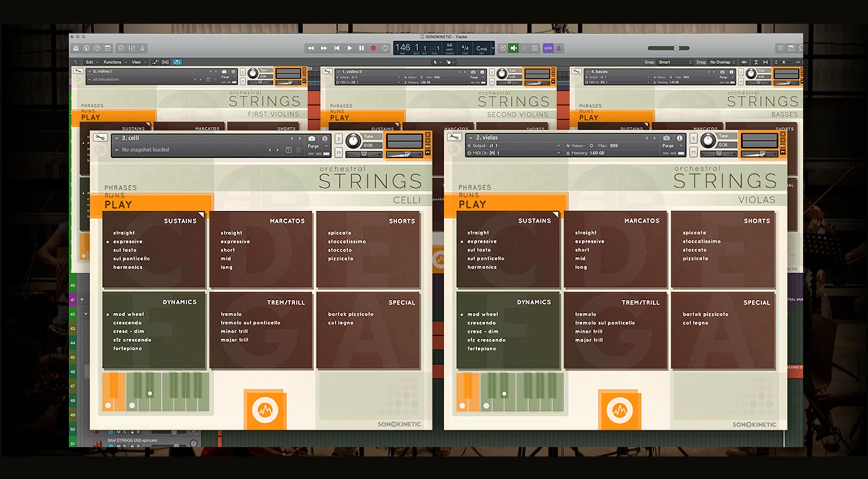Go to beginning with the transport button
Screen dimensions: 868x479
[336, 48]
